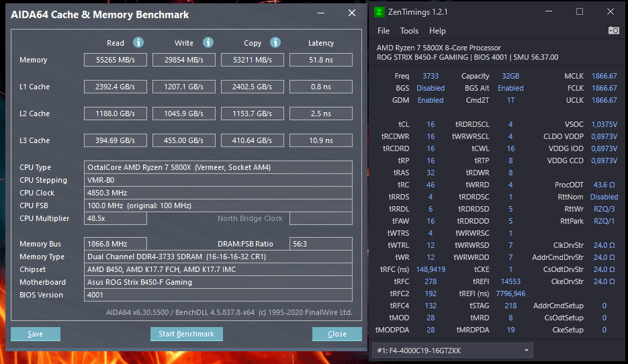Click L2 Cache Copy 1153.7 GB/s field
Screen dimensions: 628x364
253,113
